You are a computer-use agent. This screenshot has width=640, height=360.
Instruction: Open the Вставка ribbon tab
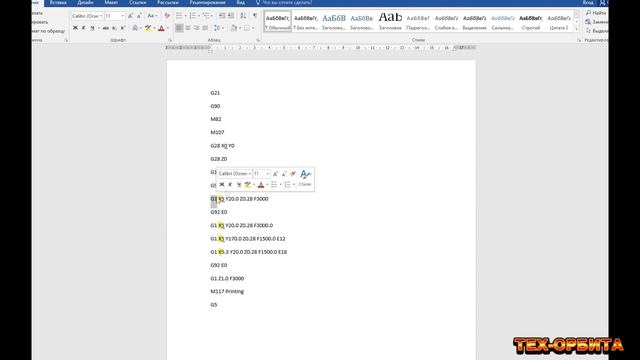(58, 2)
